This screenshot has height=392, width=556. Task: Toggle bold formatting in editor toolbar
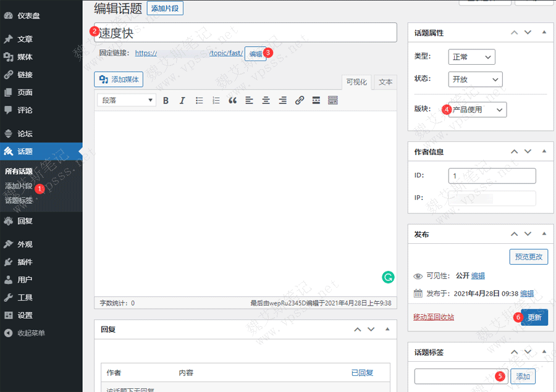coord(166,101)
